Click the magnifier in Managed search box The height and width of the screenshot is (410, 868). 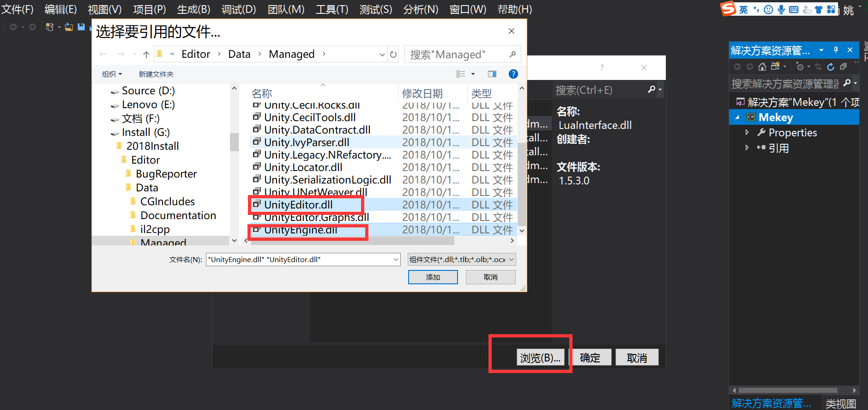tap(512, 55)
